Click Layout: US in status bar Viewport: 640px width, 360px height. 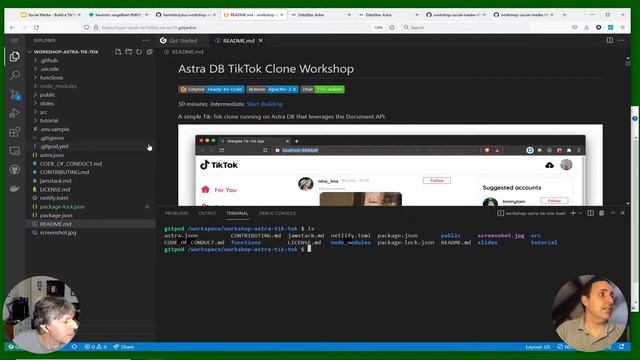[538, 347]
